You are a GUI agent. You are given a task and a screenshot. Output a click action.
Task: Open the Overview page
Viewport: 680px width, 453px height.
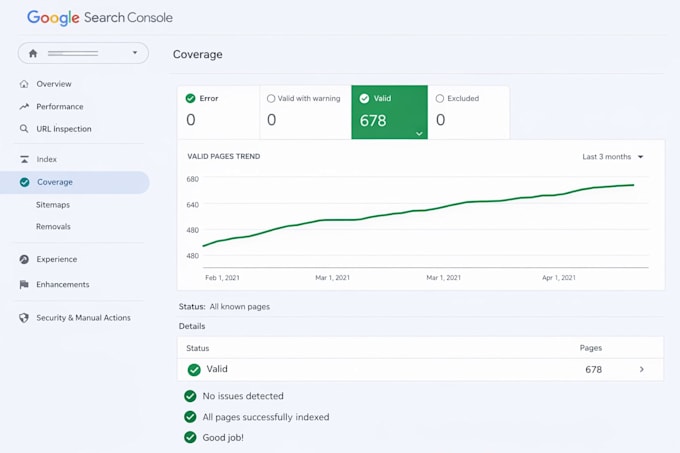[x=54, y=84]
